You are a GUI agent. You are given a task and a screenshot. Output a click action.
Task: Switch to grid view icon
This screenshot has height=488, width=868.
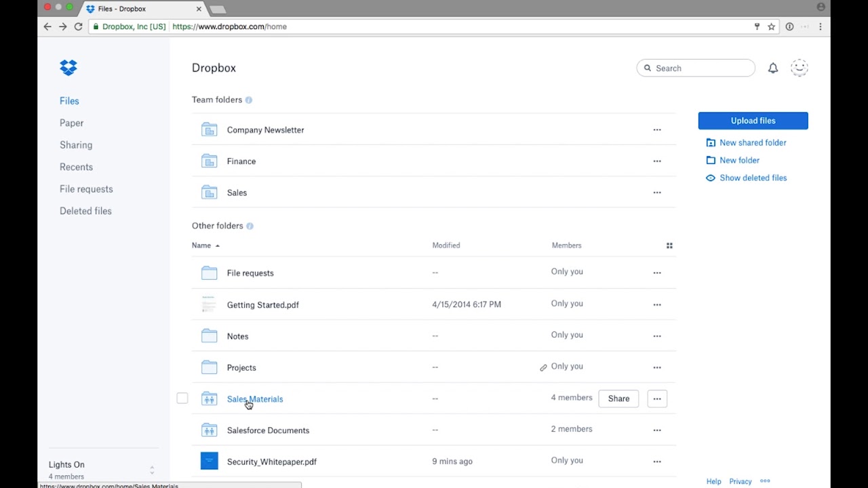(669, 245)
